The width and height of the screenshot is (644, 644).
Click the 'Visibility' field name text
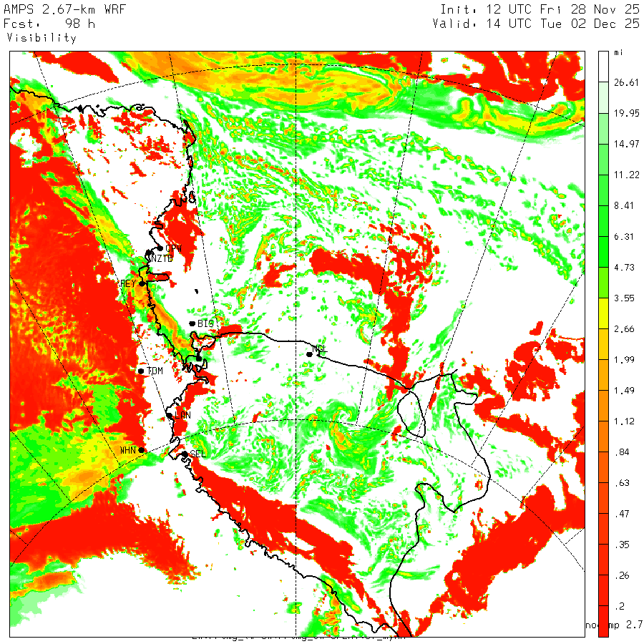(x=42, y=38)
